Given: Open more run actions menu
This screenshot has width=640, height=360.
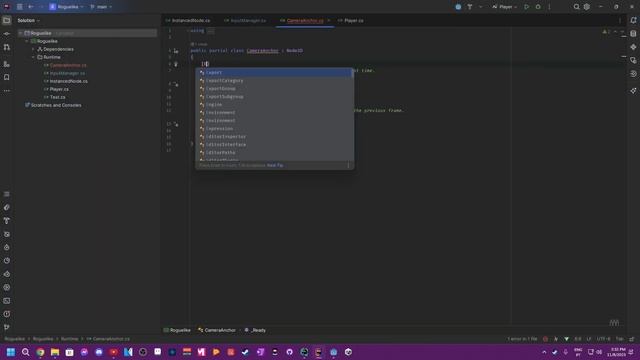Looking at the screenshot, I should pyautogui.click(x=549, y=7).
